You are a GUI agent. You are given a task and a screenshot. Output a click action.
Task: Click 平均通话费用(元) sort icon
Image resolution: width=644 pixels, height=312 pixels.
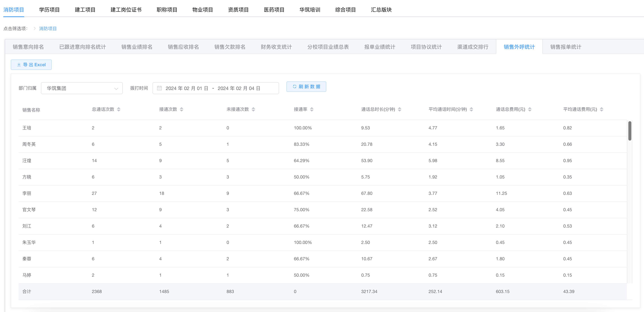pos(602,109)
